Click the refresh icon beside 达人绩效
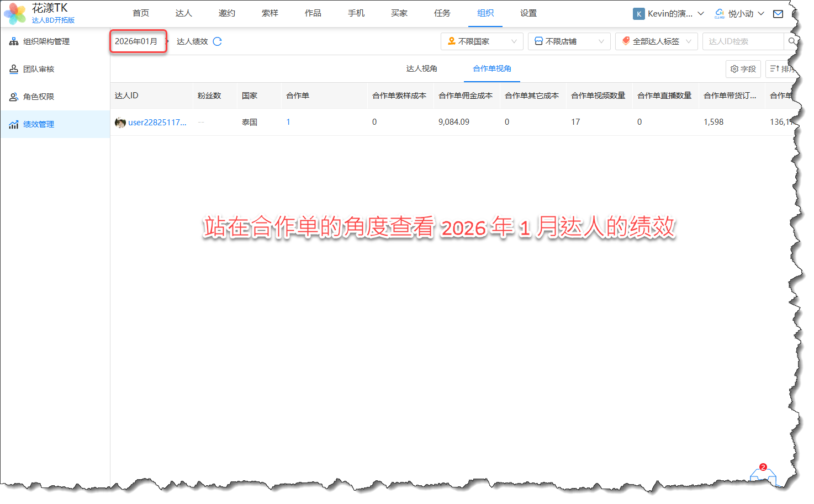Image resolution: width=814 pixels, height=504 pixels. pyautogui.click(x=218, y=41)
